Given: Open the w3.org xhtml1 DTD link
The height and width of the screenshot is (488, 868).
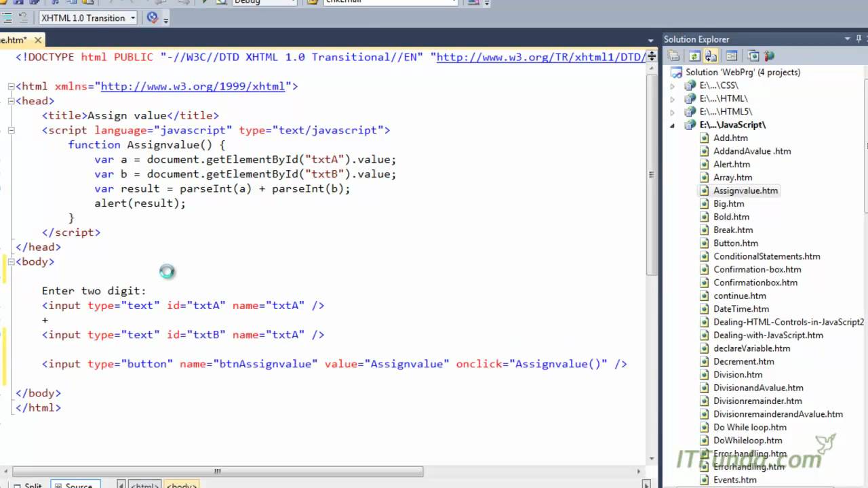Looking at the screenshot, I should pos(541,58).
